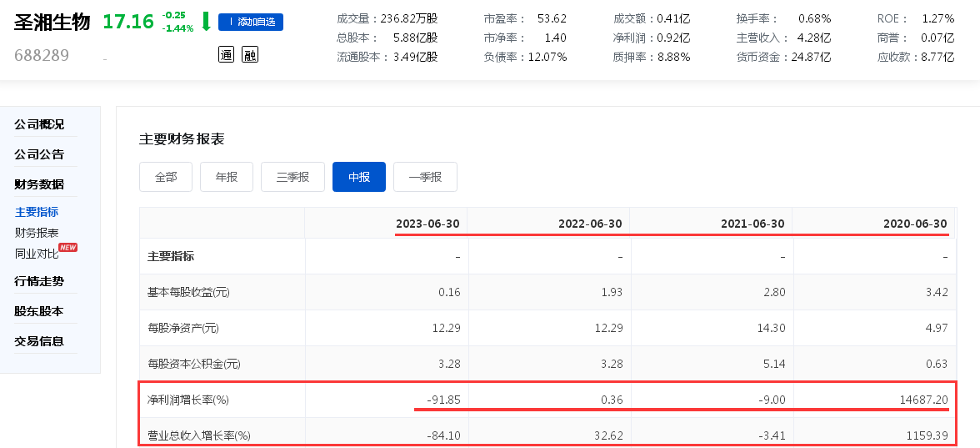Click the 基本每股收益(元) row label
This screenshot has height=448, width=980.
[188, 292]
